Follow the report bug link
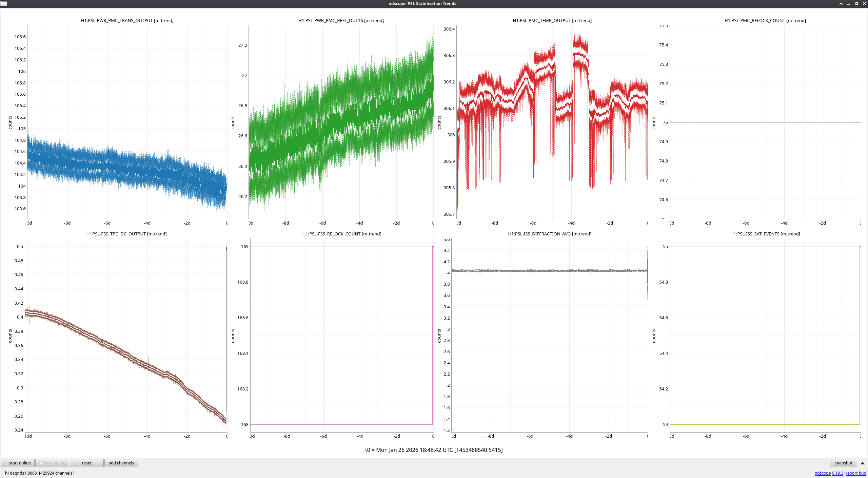The height and width of the screenshot is (478, 868). 855,473
